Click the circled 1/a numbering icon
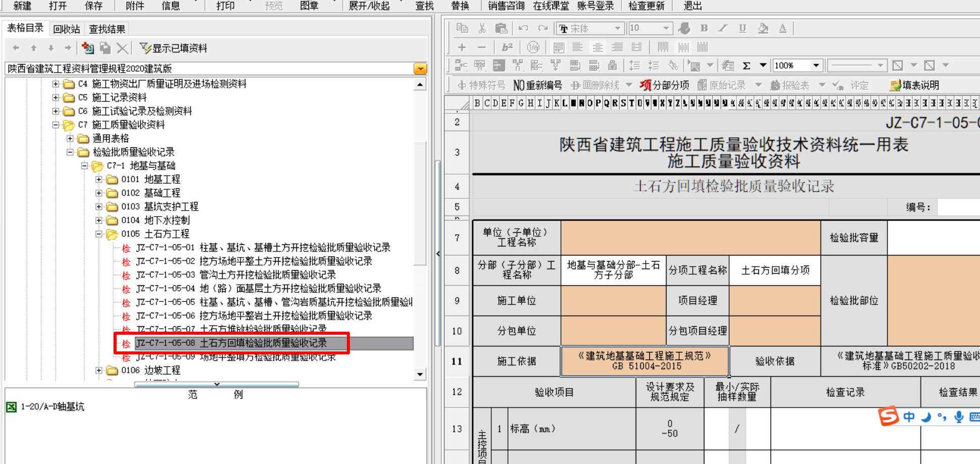Image resolution: width=980 pixels, height=464 pixels. (x=533, y=47)
